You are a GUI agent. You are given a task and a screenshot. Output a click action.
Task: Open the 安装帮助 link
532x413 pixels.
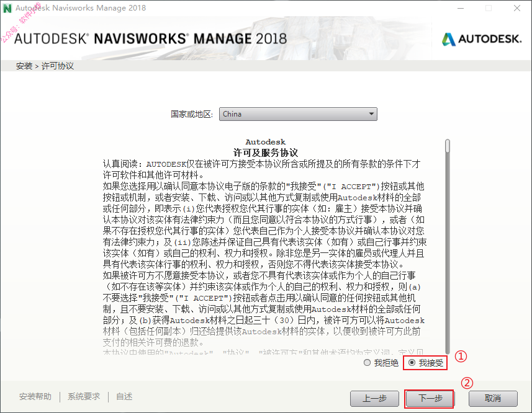[x=35, y=396]
